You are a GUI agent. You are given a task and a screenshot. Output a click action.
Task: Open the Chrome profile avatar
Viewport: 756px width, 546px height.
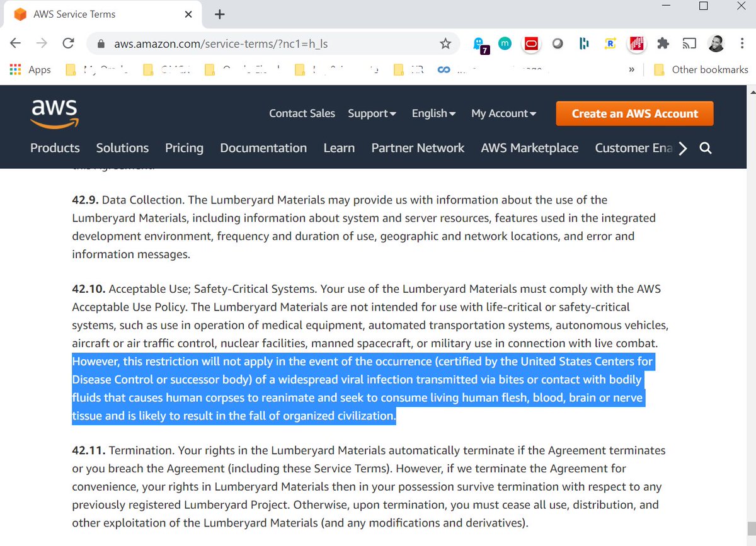[x=714, y=43]
